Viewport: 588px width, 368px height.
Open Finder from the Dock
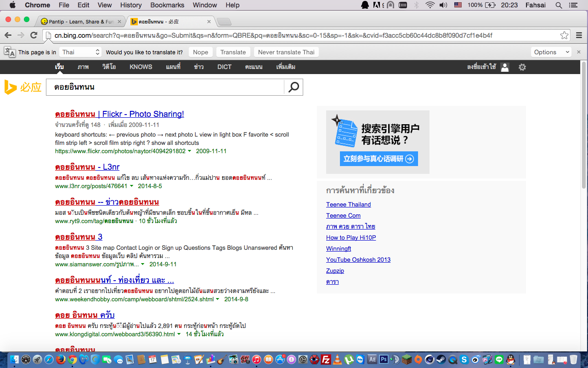click(x=14, y=359)
